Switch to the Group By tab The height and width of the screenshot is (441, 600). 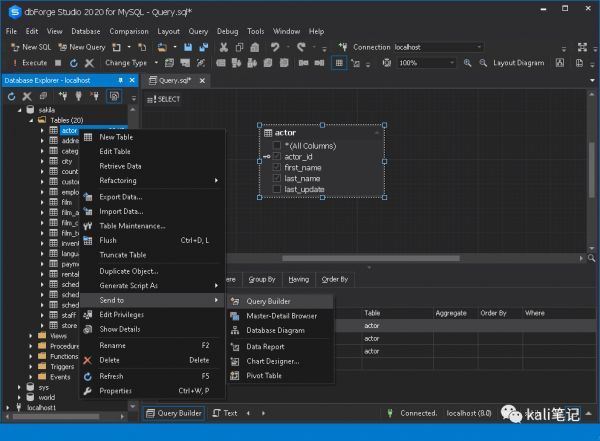261,280
